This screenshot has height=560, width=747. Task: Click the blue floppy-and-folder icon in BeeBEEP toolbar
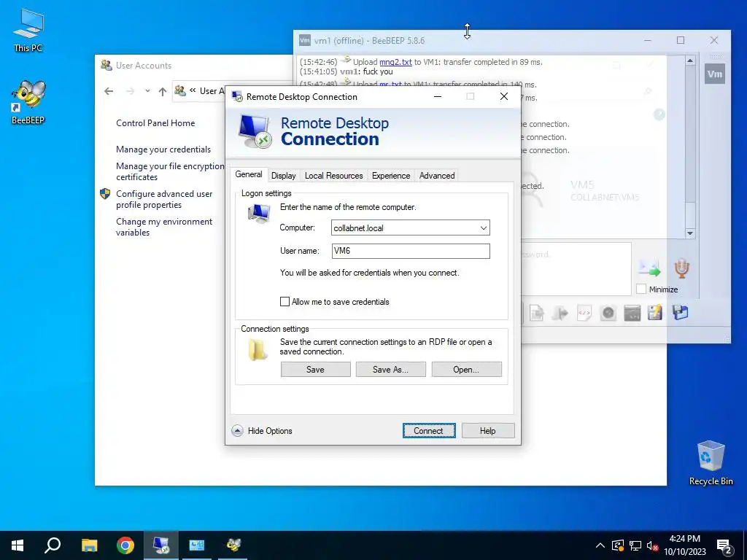pos(681,313)
